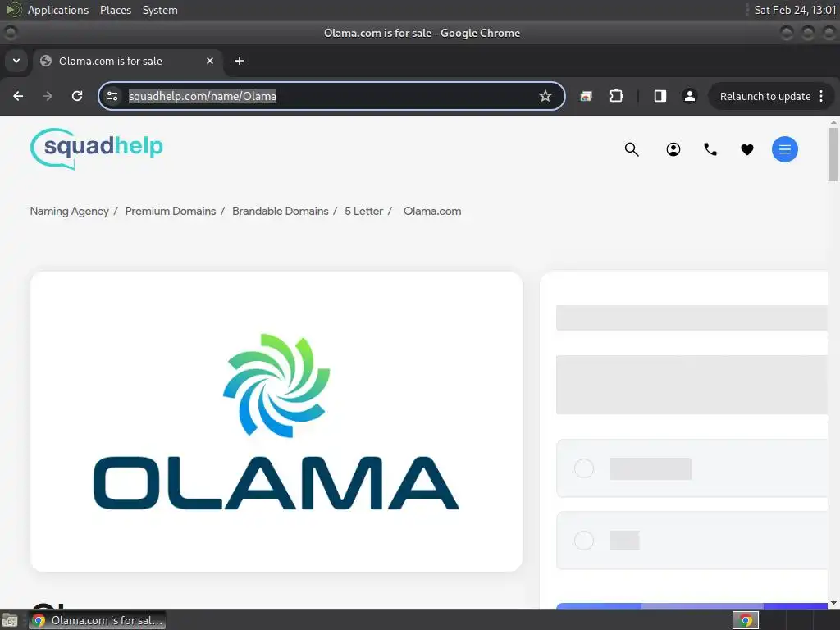Open the Places menu
Image resolution: width=840 pixels, height=630 pixels.
[x=115, y=10]
